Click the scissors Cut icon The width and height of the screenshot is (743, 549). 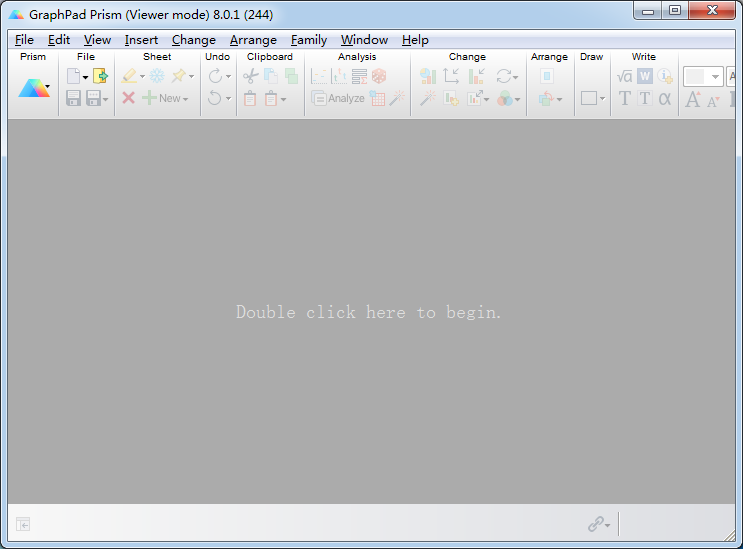coord(251,76)
